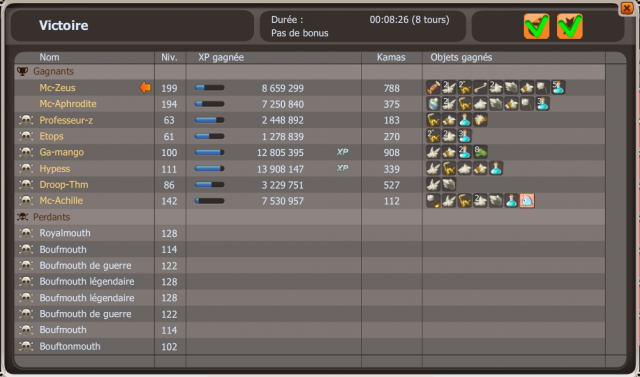Viewport: 640px width, 377px height.
Task: Click the XP gagnée column header
Action: click(x=221, y=57)
